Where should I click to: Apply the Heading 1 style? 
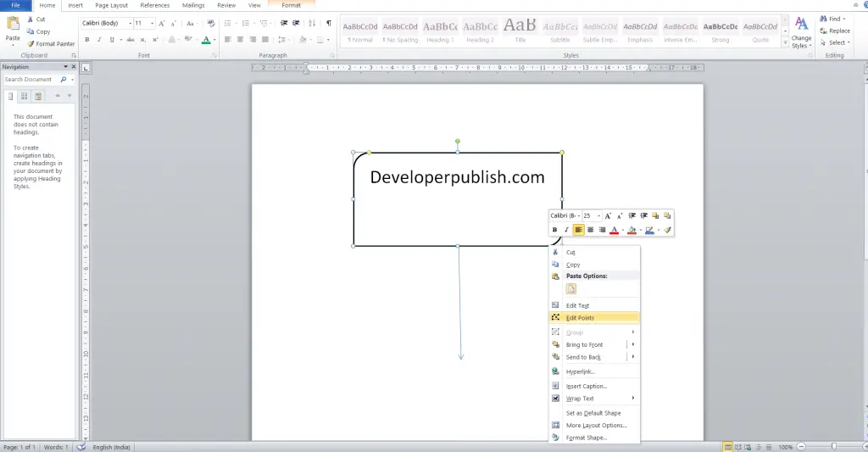(440, 31)
